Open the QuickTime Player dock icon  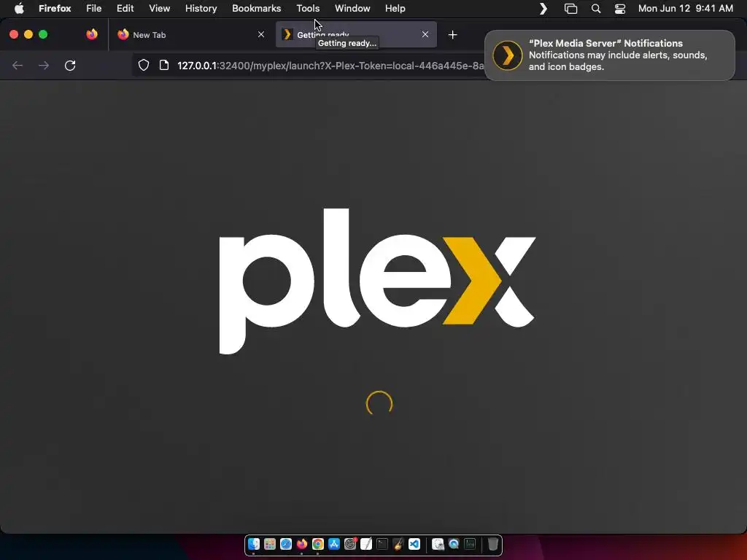tap(454, 544)
